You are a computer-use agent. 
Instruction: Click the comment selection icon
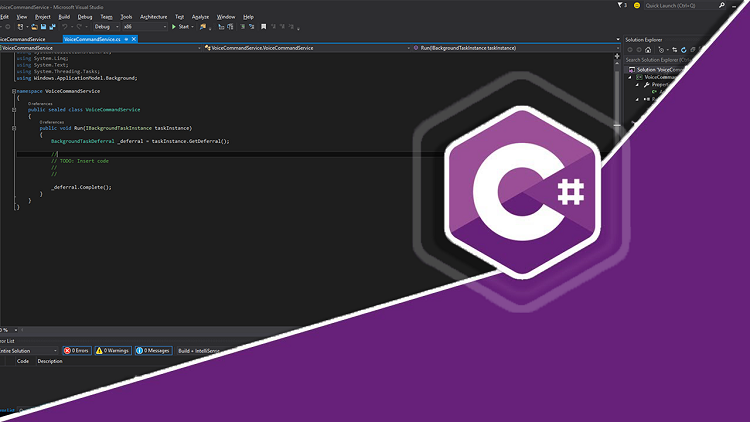point(243,27)
